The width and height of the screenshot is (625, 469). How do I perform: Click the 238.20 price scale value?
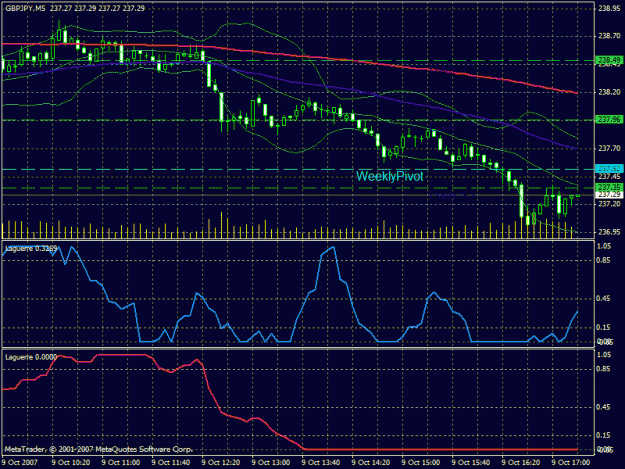coord(609,92)
